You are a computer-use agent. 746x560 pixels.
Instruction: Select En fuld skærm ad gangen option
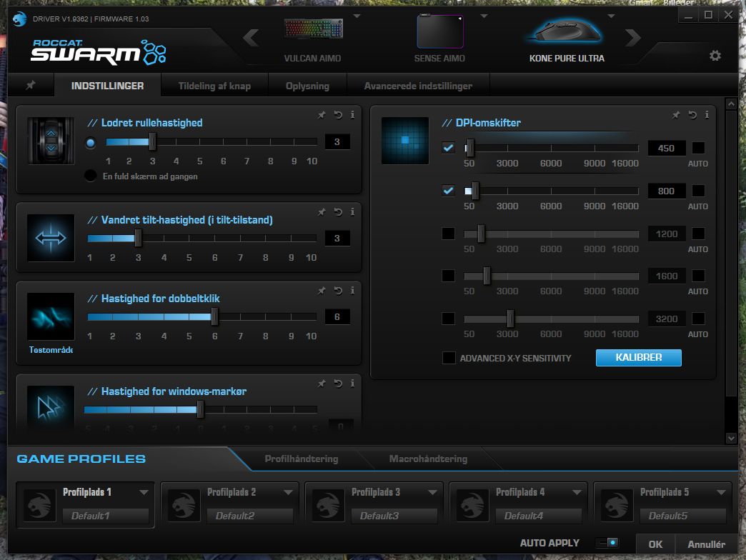[x=91, y=176]
